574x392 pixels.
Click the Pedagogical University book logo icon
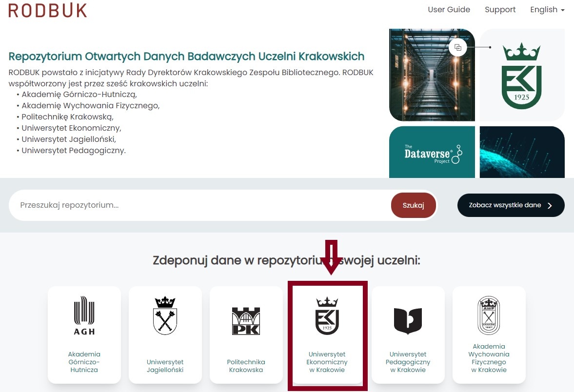pyautogui.click(x=408, y=321)
